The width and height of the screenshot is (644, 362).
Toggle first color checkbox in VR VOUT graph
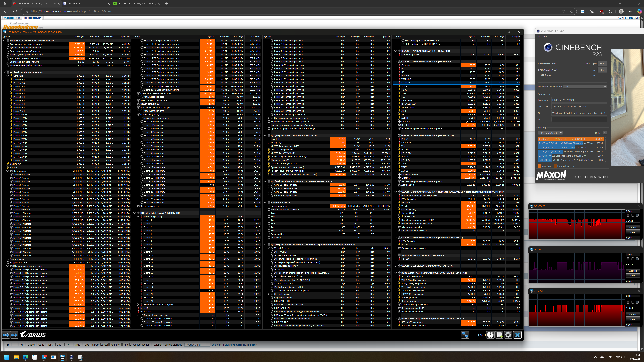(628, 215)
